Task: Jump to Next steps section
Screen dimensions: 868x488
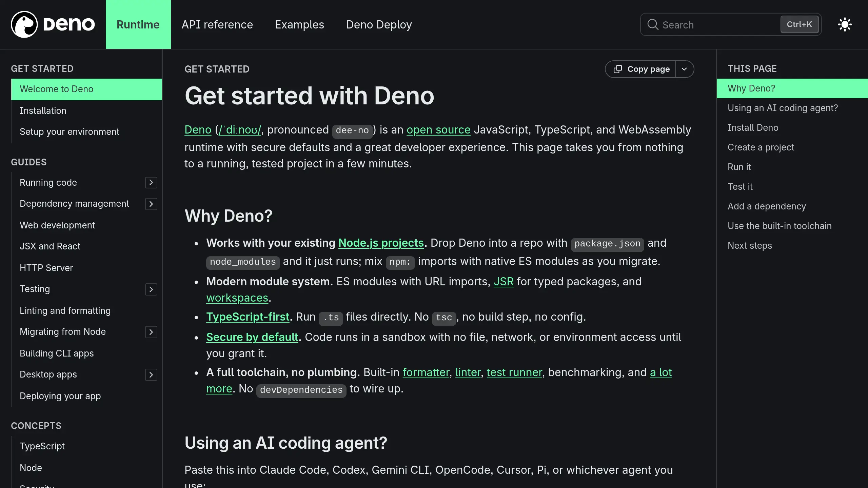Action: click(x=750, y=246)
